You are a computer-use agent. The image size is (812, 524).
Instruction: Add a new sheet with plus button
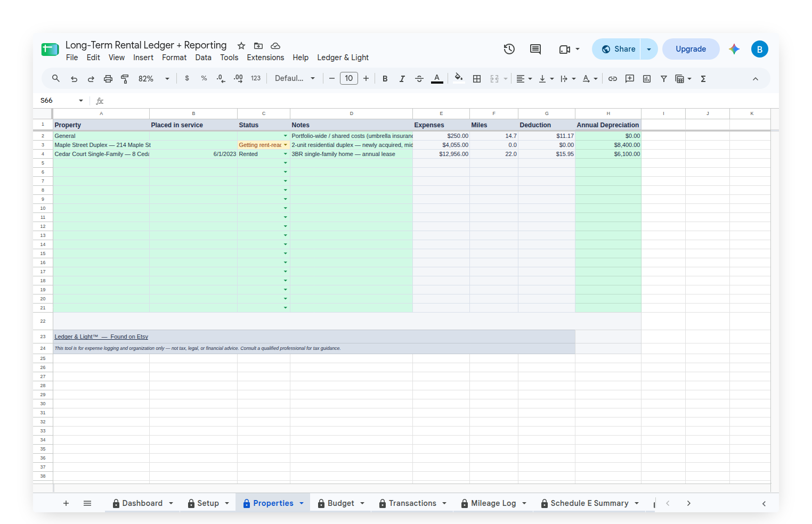(66, 503)
